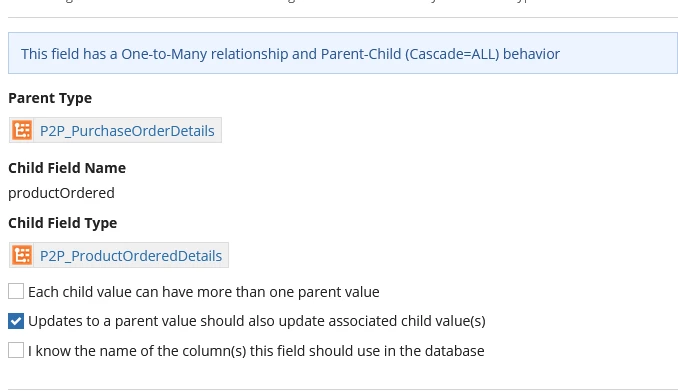
Task: Click the Child Field Type heading
Action: tap(63, 223)
